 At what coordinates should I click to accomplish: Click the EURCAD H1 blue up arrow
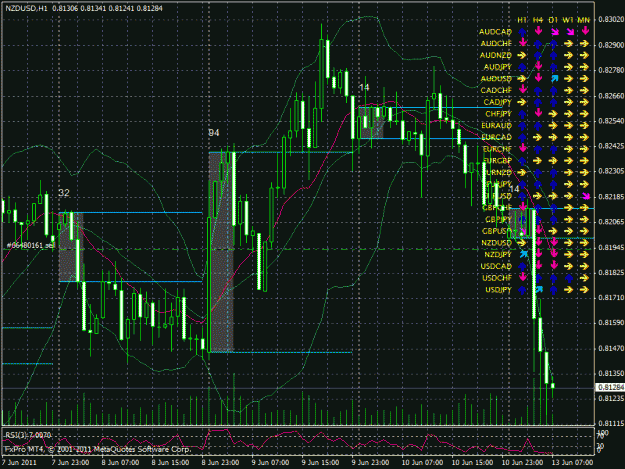pyautogui.click(x=522, y=137)
